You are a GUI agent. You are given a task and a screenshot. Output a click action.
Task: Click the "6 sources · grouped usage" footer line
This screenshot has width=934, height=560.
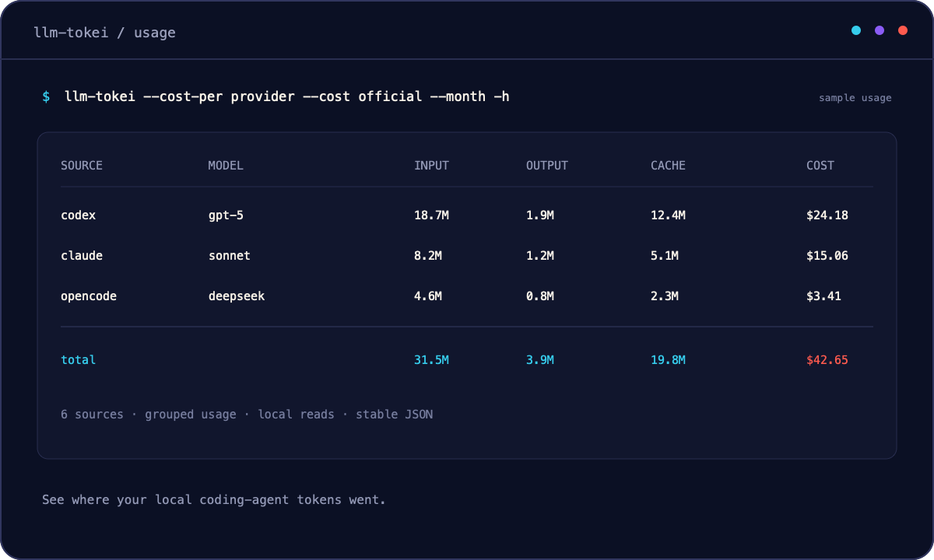247,415
